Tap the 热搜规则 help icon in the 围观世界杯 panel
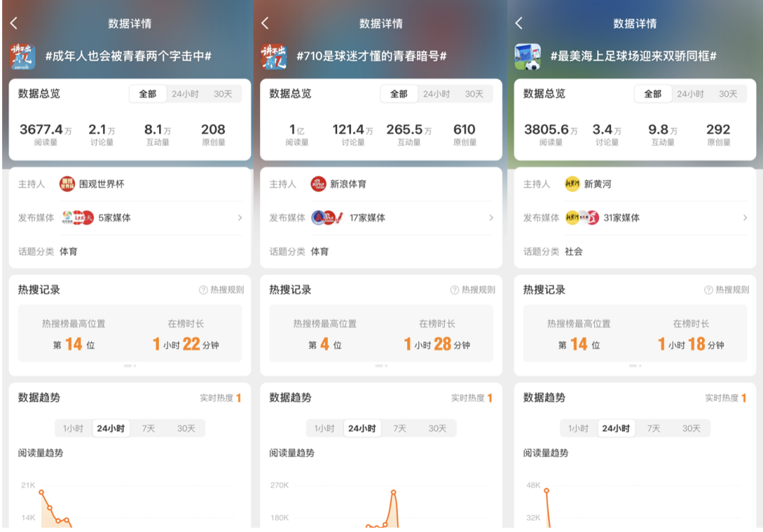763x532 pixels. (x=203, y=290)
